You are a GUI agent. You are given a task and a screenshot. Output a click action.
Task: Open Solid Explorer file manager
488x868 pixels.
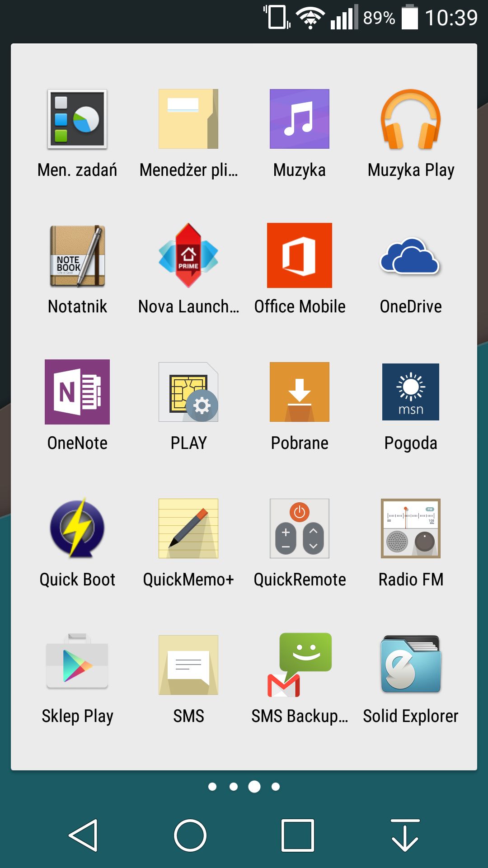411,664
